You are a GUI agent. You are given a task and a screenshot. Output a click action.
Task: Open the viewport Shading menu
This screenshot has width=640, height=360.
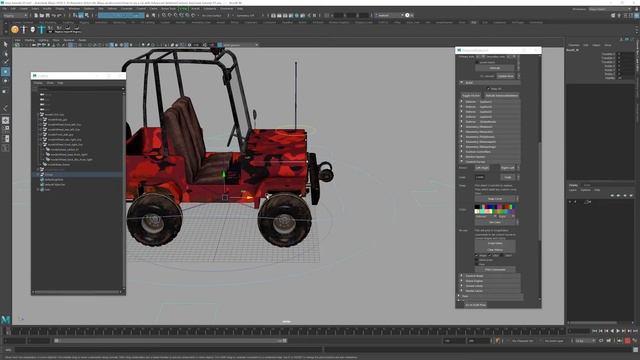click(30, 40)
